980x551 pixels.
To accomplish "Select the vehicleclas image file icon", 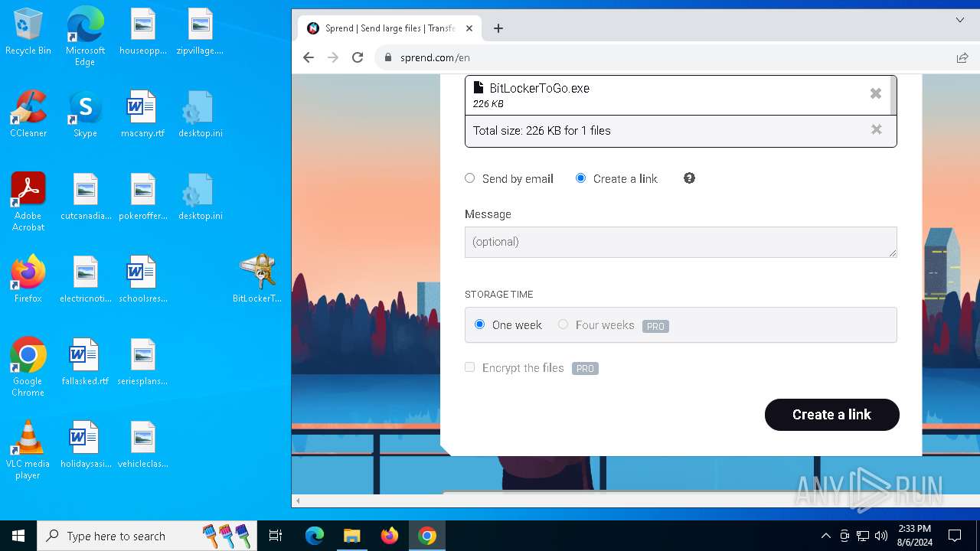I will [142, 445].
